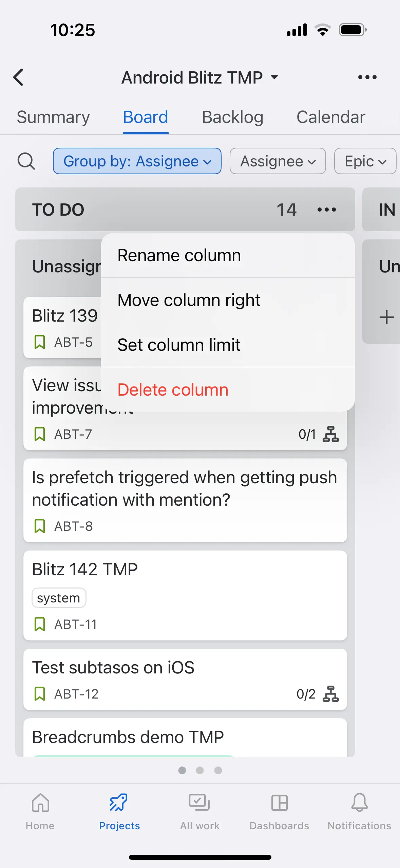
Task: Tap the subtasks icon on Test subtasos card
Action: [x=331, y=693]
